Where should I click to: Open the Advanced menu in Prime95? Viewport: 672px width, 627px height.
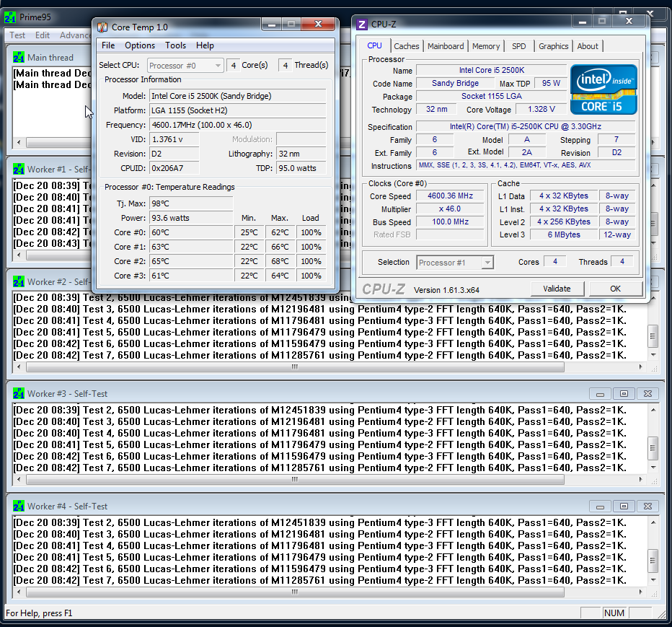click(74, 35)
